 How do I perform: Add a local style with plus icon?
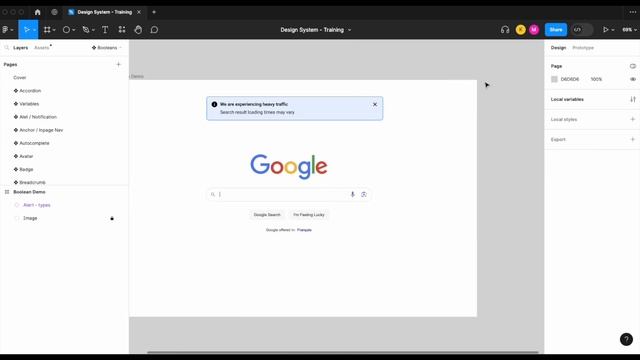coord(633,120)
